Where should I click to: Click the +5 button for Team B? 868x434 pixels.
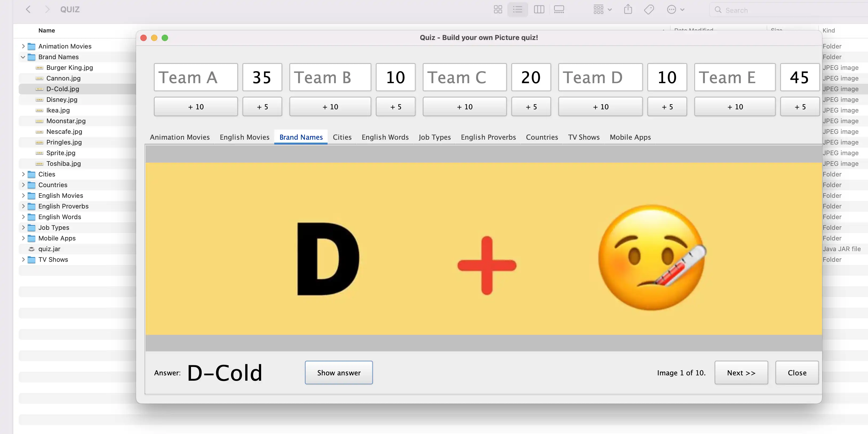click(396, 106)
